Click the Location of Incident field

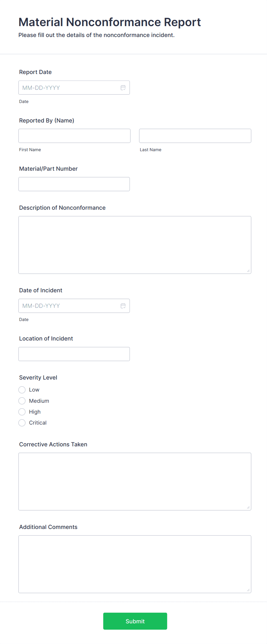tap(74, 354)
